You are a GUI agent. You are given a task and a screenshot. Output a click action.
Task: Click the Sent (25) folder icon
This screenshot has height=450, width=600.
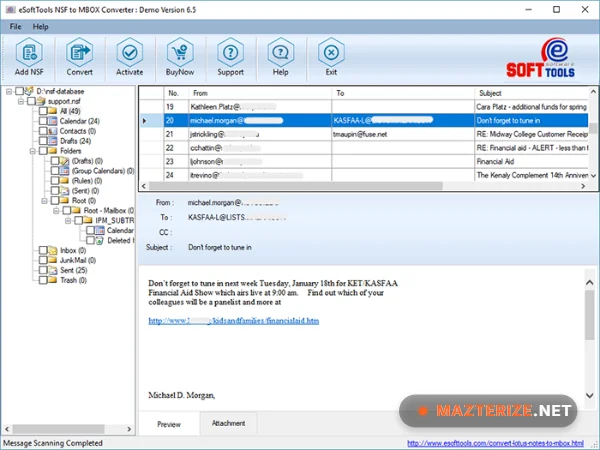coord(53,270)
